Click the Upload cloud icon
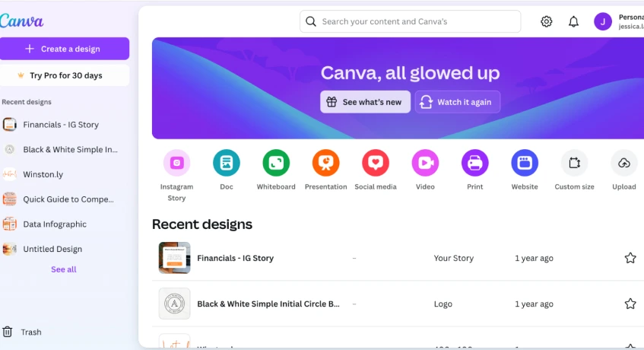The image size is (644, 350). click(x=624, y=163)
